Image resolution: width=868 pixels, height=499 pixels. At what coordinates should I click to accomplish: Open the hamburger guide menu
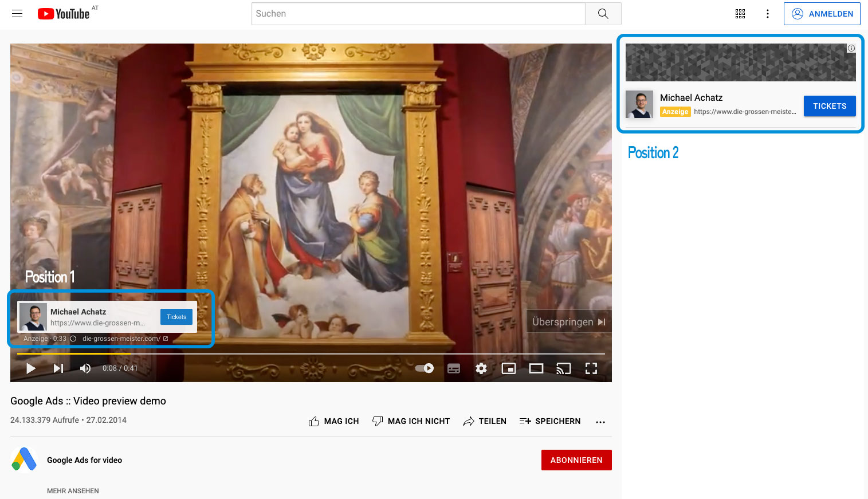[x=17, y=14]
